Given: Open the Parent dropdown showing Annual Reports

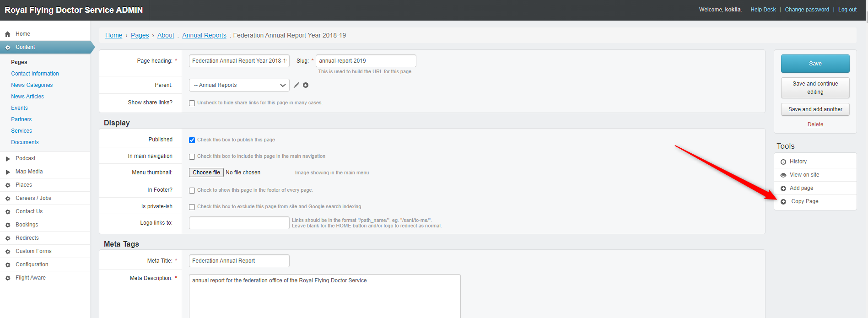Looking at the screenshot, I should (239, 85).
